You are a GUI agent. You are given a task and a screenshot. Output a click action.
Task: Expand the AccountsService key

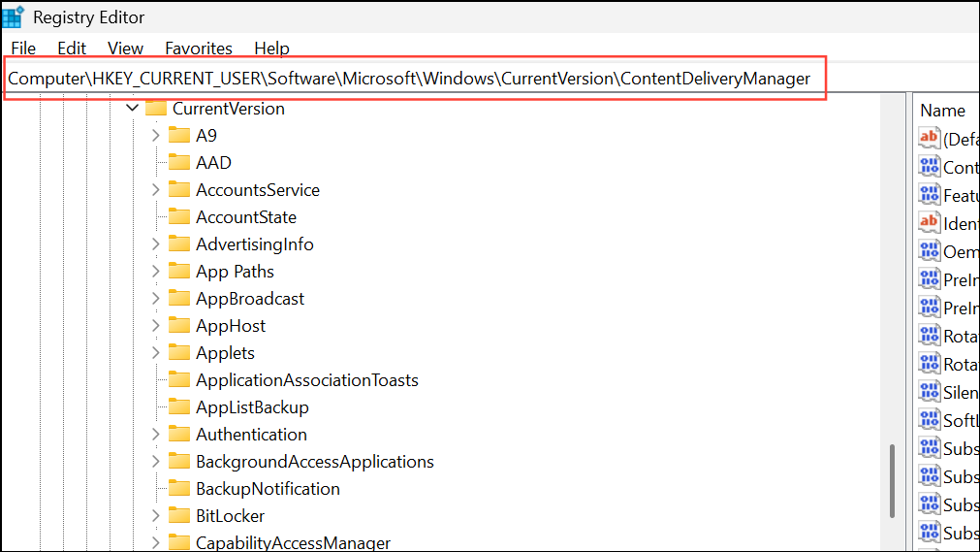(156, 189)
